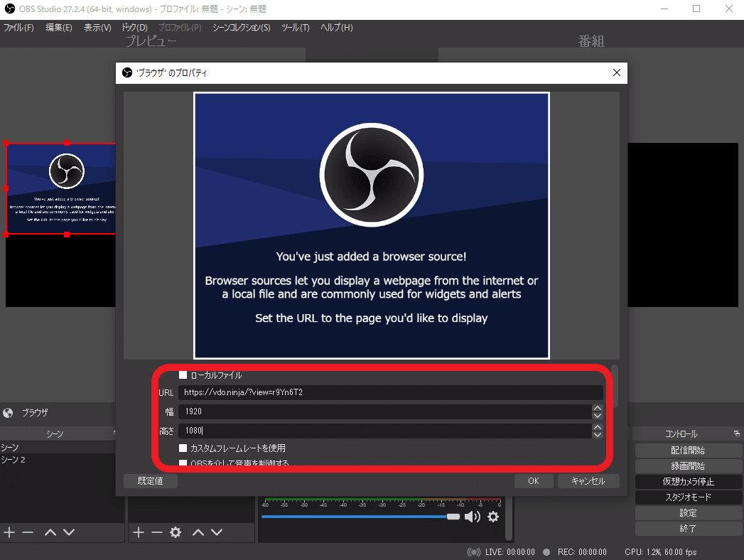Open the シーンコレクション(S) menu

(x=242, y=28)
